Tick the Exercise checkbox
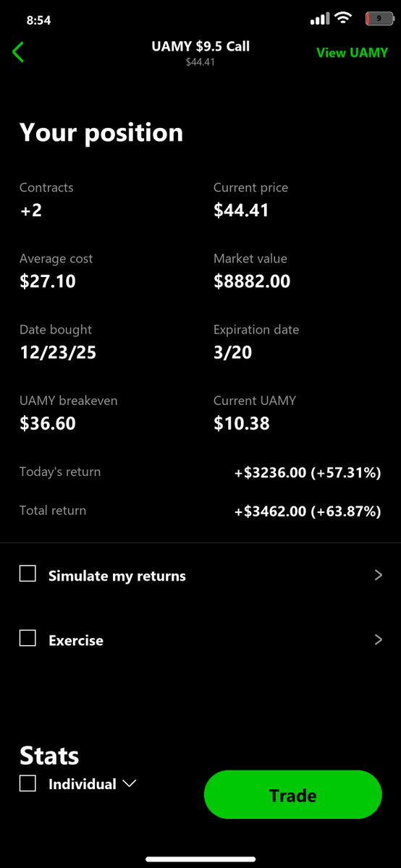 coord(28,639)
